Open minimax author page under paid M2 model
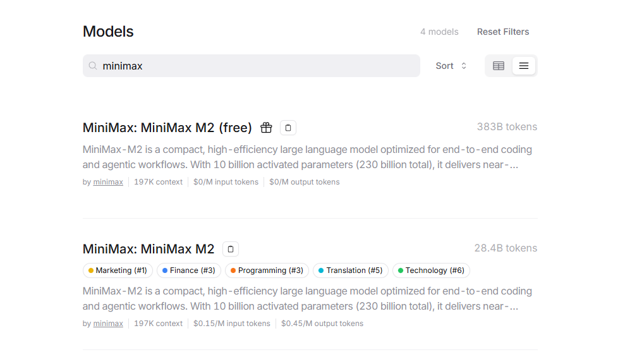This screenshot has width=637, height=364. tap(108, 323)
